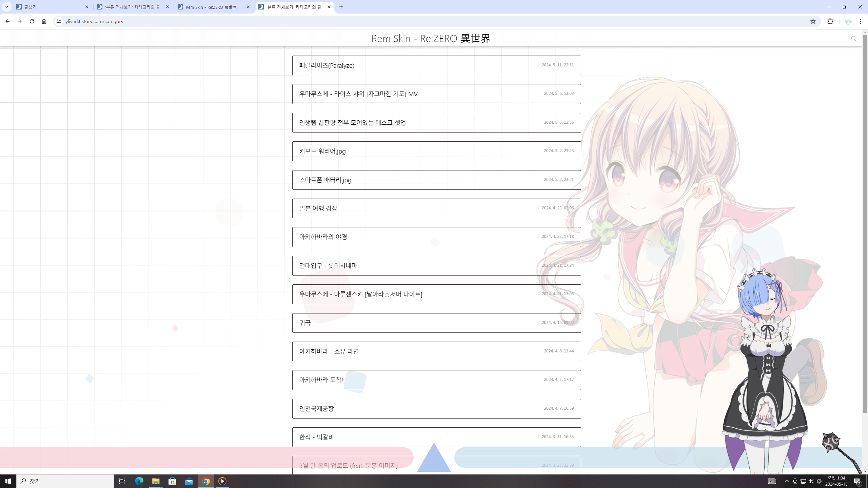Bookmark this page with star icon
Screen dimensions: 868x488
coord(813,21)
